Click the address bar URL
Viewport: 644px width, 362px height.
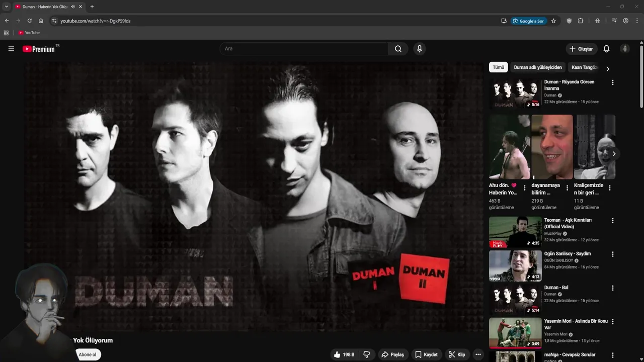click(96, 21)
